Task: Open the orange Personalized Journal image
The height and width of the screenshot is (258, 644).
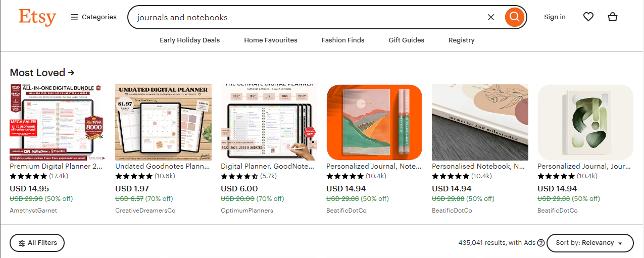Action: pos(374,123)
